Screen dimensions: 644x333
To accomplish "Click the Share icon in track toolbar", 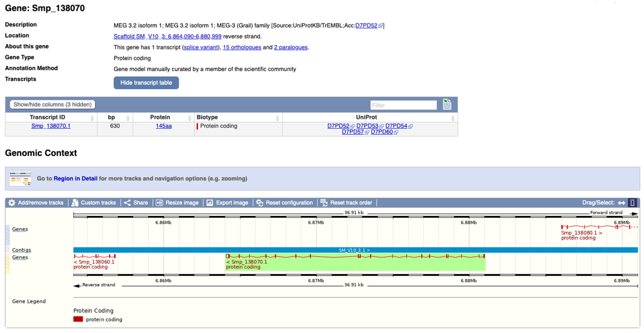I will pyautogui.click(x=127, y=203).
